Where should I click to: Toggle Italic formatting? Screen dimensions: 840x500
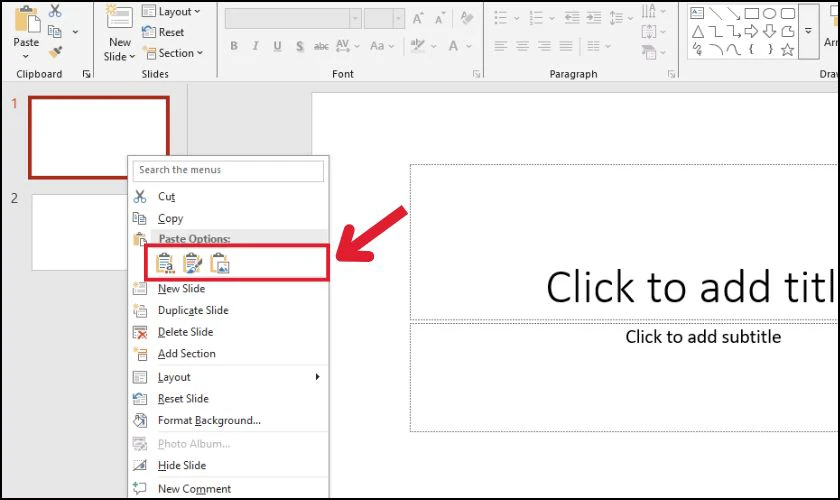pos(256,46)
